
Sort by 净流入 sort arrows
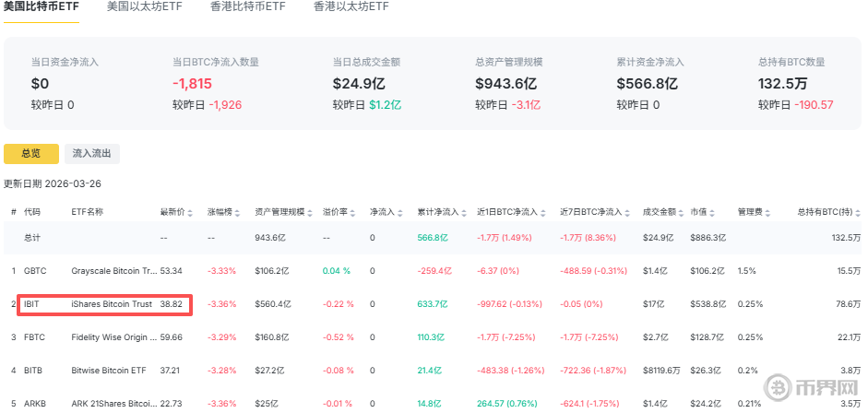point(399,212)
